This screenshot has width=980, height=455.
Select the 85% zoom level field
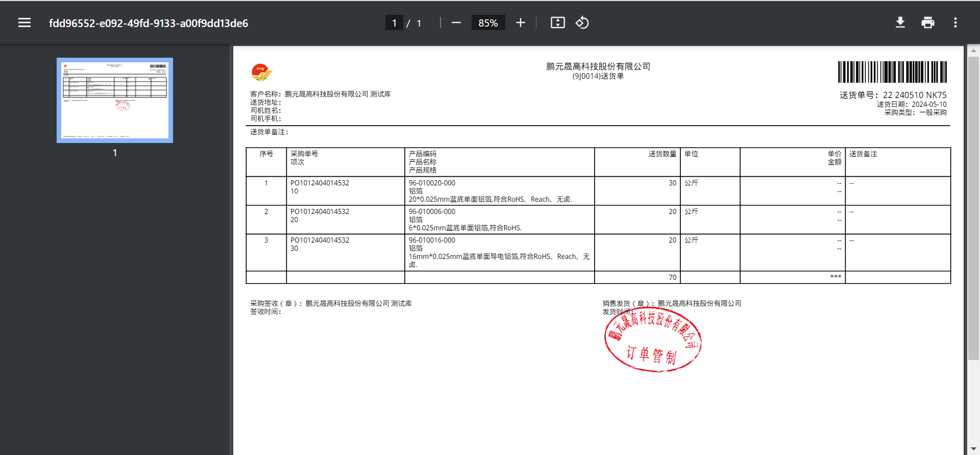click(x=488, y=23)
